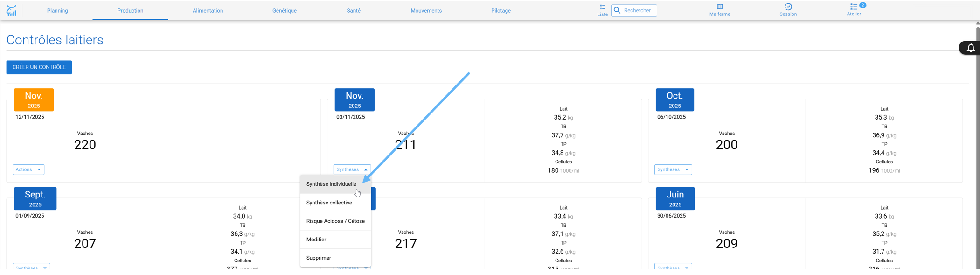Click the Vaches count 220
This screenshot has width=980, height=275.
(85, 145)
